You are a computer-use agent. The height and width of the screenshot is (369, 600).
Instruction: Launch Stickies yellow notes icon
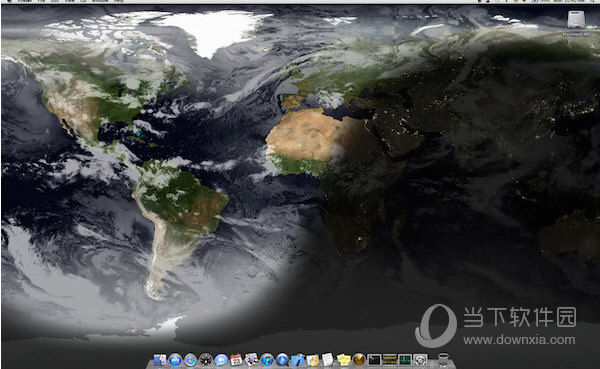coord(343,360)
